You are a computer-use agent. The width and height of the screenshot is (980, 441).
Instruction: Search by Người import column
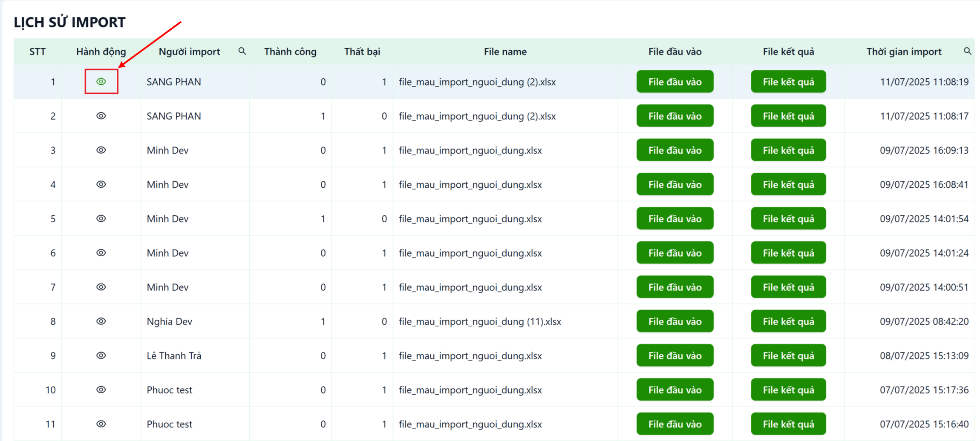pos(242,51)
